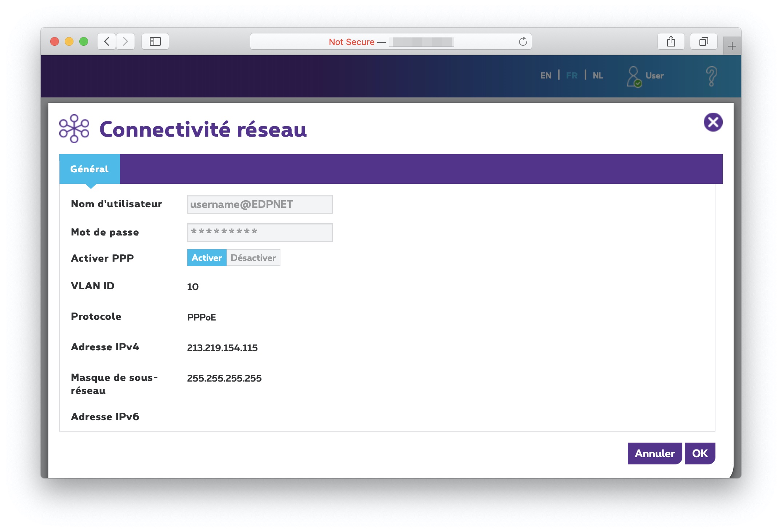The height and width of the screenshot is (532, 782).
Task: Confirm with the OK button
Action: tap(700, 454)
